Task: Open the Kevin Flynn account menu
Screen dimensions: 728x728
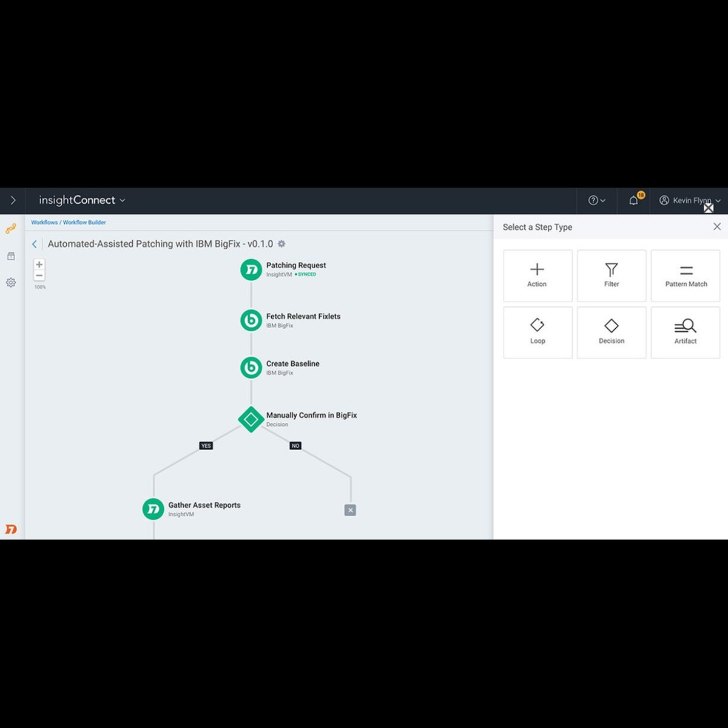Action: coord(689,200)
